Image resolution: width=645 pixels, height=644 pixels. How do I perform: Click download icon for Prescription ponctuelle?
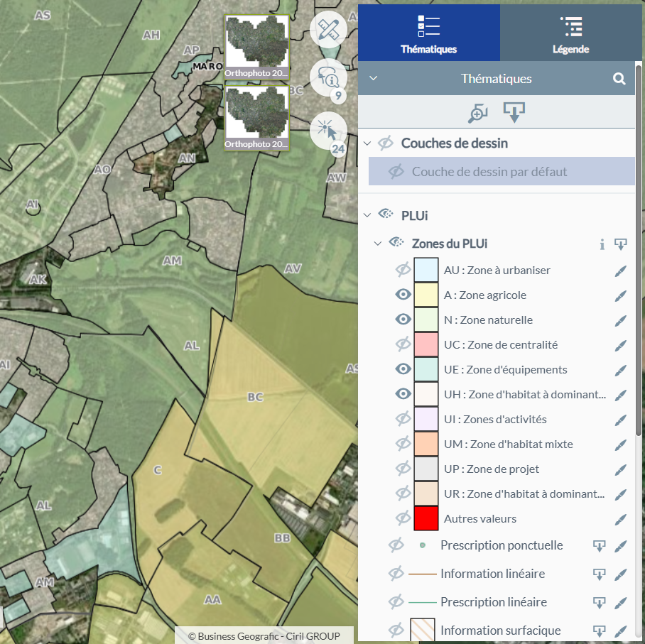[x=599, y=546]
